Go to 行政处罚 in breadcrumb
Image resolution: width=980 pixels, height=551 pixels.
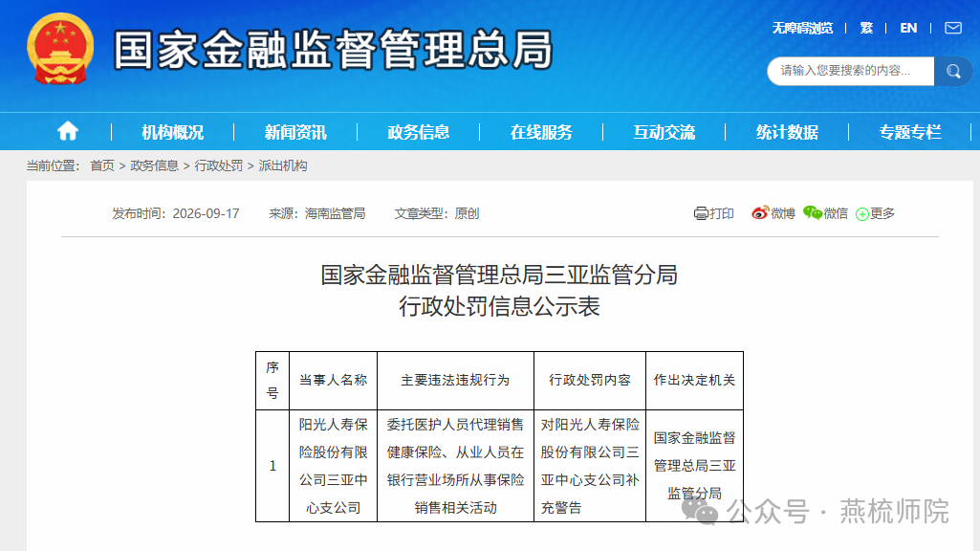(x=219, y=165)
